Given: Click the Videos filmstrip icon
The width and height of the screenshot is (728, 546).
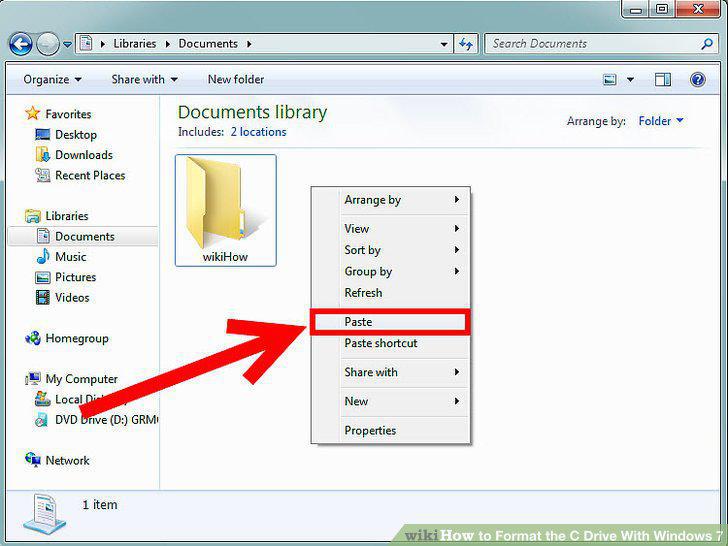Looking at the screenshot, I should point(43,297).
